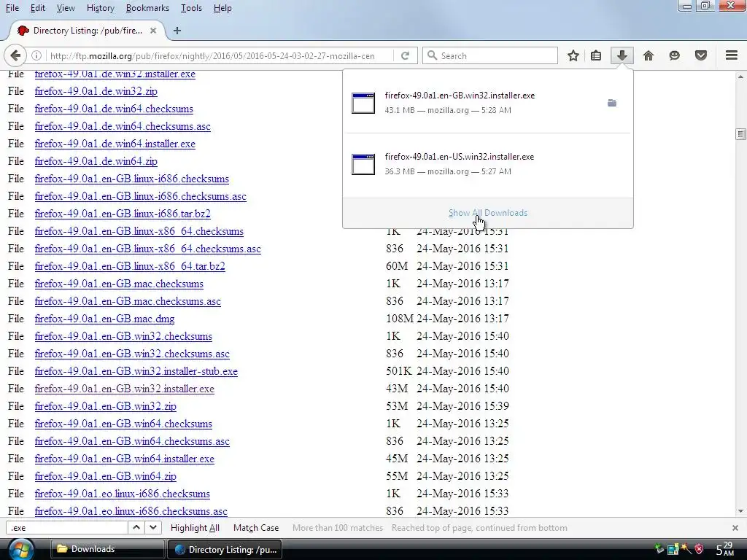Toggle Match Case in find bar
Screen dimensions: 747x560
click(256, 528)
